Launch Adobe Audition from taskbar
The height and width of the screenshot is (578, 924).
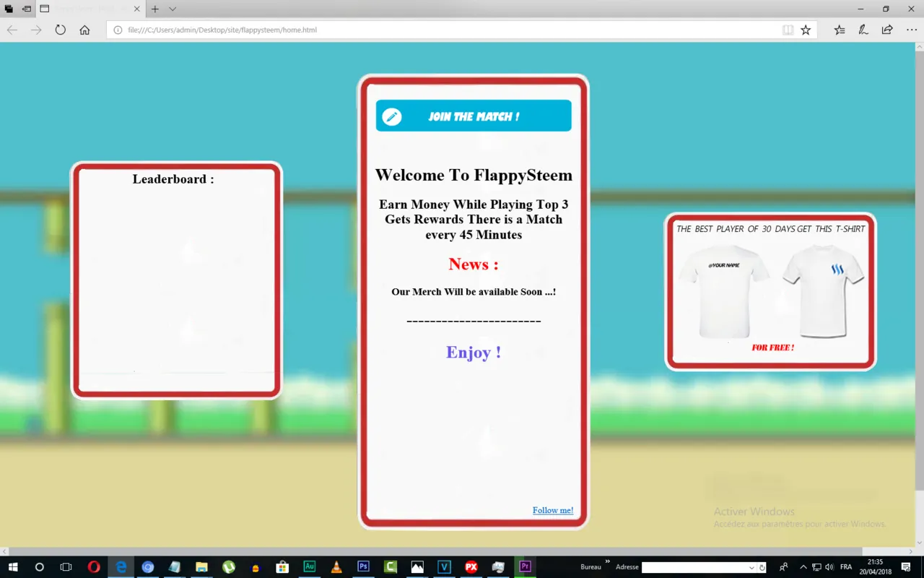(x=310, y=567)
